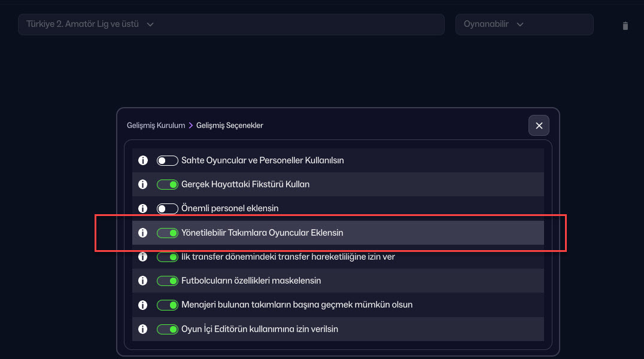Viewport: 644px width, 359px height.
Task: Close the Gelişmiş Seçenekler dialog
Action: point(539,126)
